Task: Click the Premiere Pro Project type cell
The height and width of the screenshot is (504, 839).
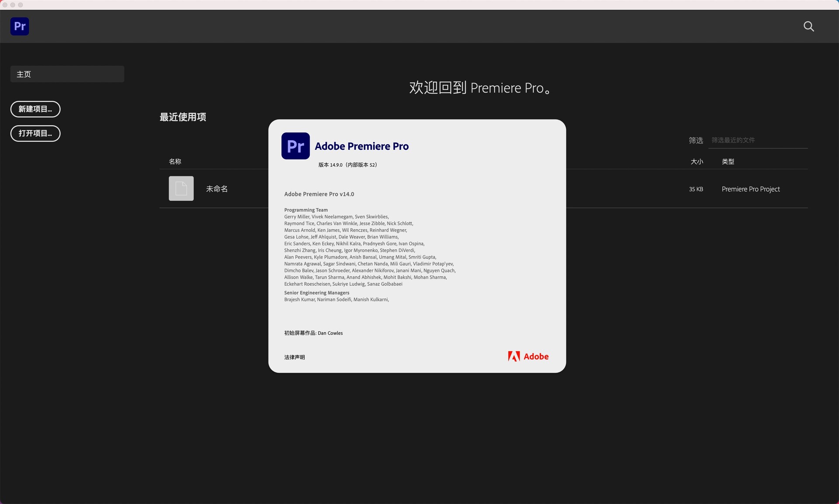Action: [750, 189]
